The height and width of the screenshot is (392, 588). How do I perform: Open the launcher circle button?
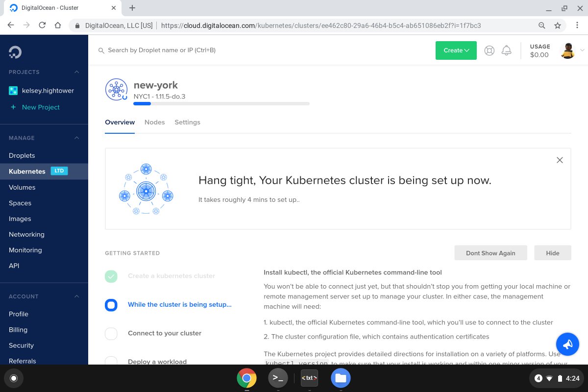pyautogui.click(x=14, y=378)
